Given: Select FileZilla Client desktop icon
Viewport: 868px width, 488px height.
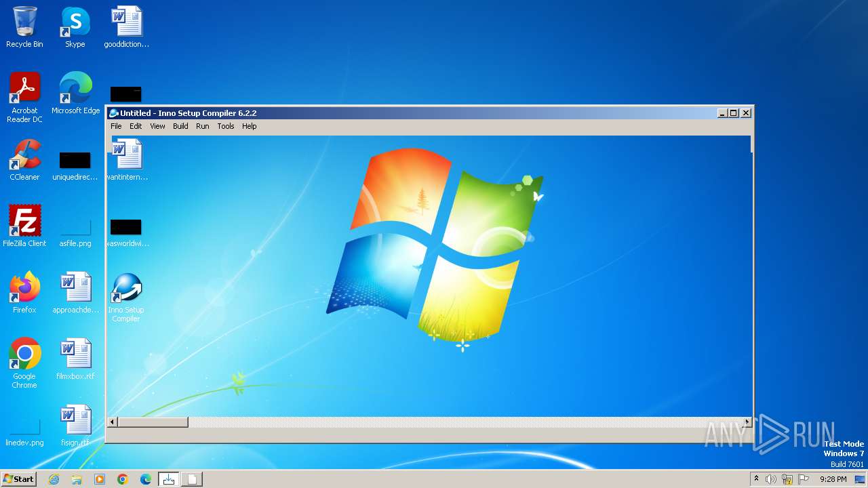Looking at the screenshot, I should [x=24, y=226].
